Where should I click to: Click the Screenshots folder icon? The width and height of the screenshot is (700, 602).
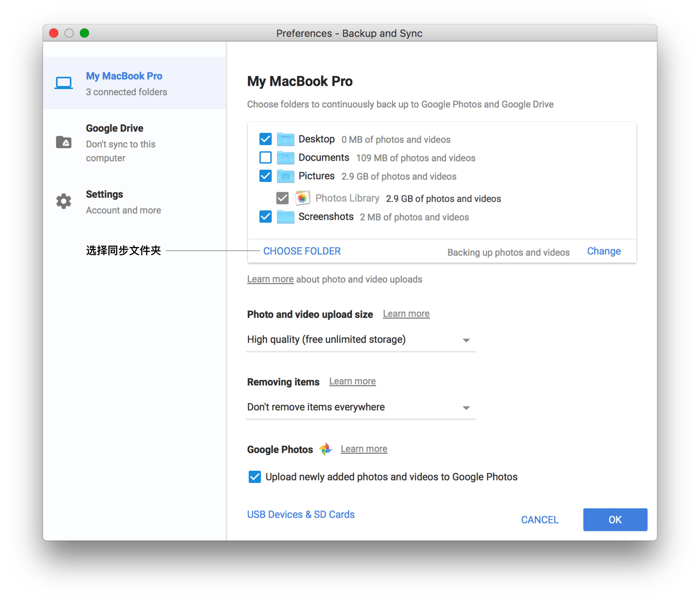(x=286, y=217)
